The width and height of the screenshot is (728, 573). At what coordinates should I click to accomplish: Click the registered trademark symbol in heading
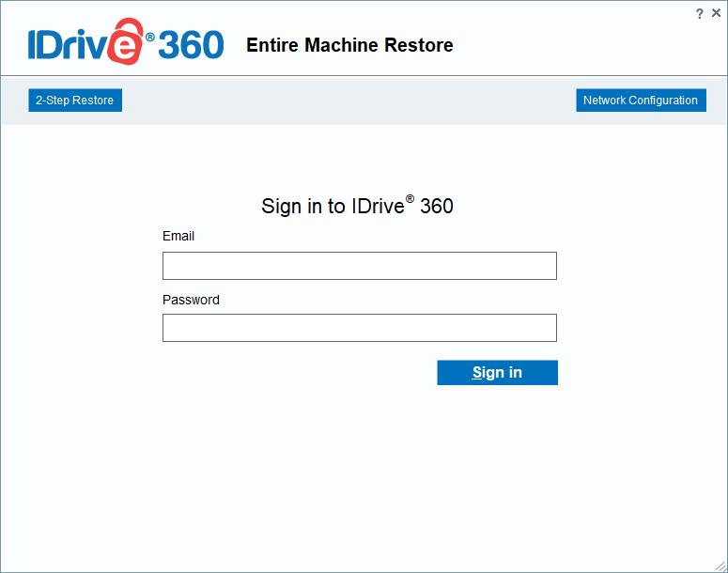(x=410, y=200)
